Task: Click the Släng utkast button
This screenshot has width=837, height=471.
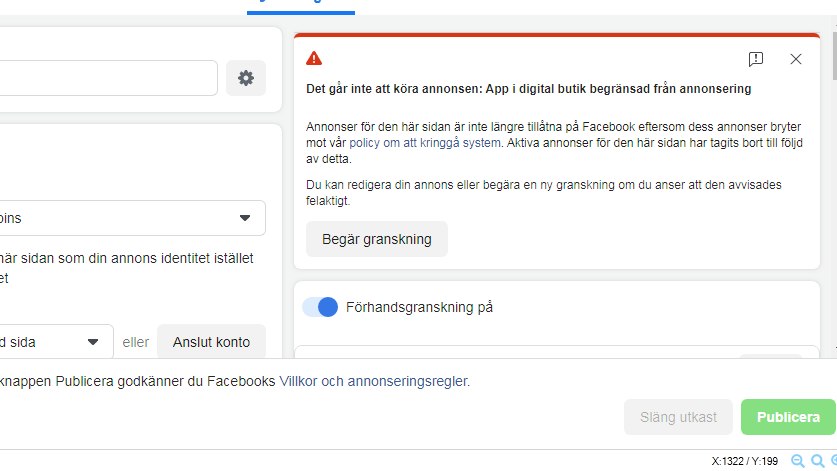Action: pos(678,417)
